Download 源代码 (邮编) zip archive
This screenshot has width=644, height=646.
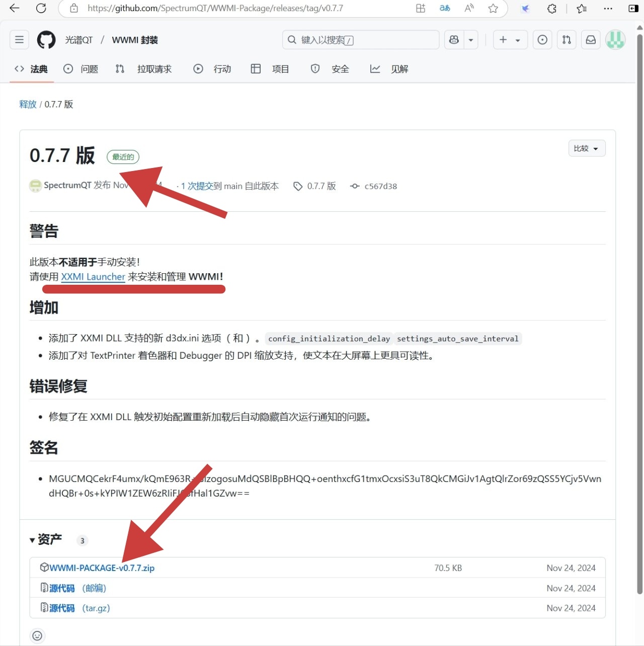[77, 588]
